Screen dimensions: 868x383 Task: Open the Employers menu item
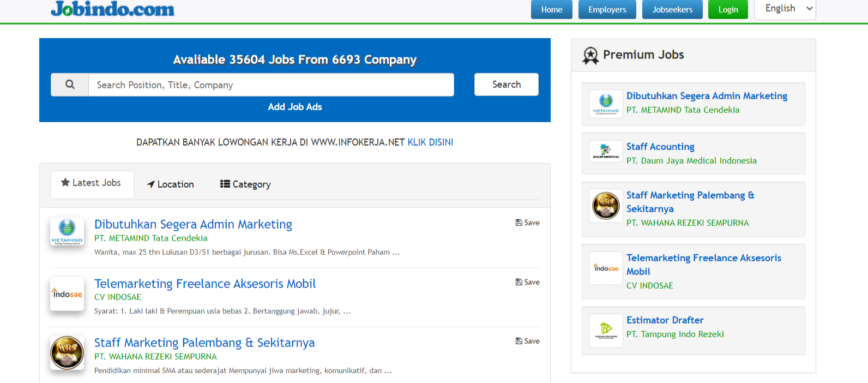point(607,9)
